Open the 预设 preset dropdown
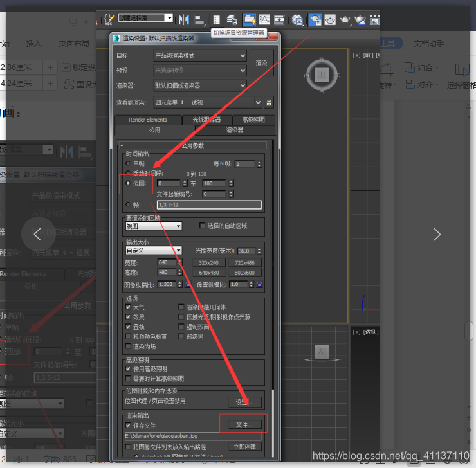The width and height of the screenshot is (476, 468). pyautogui.click(x=200, y=70)
